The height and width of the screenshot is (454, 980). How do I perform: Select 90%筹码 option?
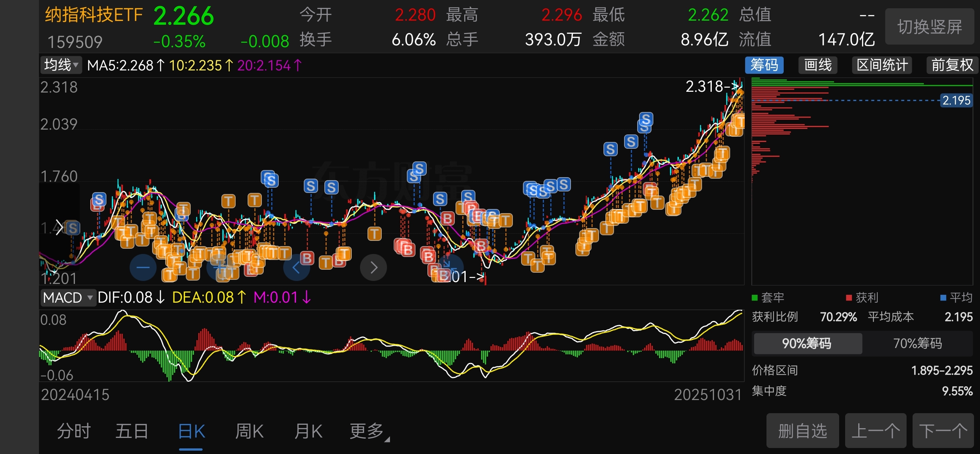coord(807,343)
